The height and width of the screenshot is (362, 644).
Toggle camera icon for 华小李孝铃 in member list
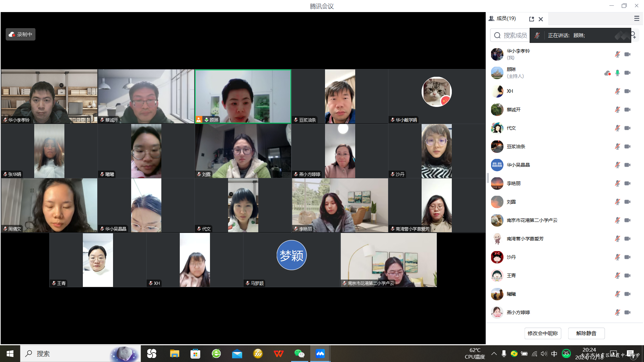pyautogui.click(x=628, y=54)
